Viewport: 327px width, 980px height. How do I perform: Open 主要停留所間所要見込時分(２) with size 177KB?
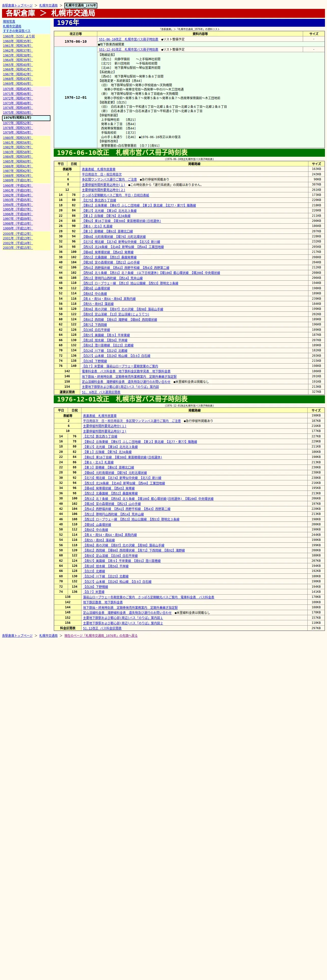(105, 431)
